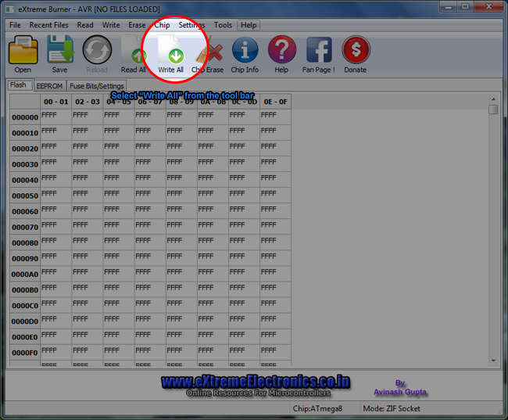Click column header 02 - 03
508x420 pixels.
click(x=88, y=102)
